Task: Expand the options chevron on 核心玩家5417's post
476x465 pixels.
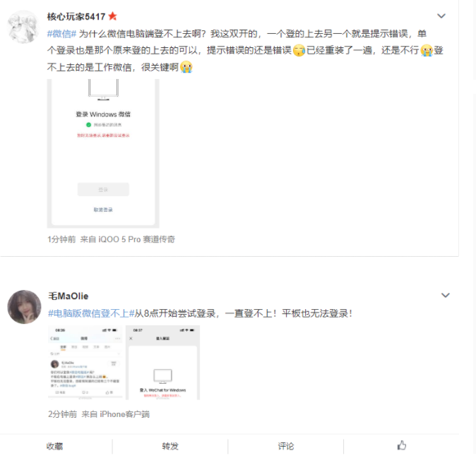Action: pos(441,16)
